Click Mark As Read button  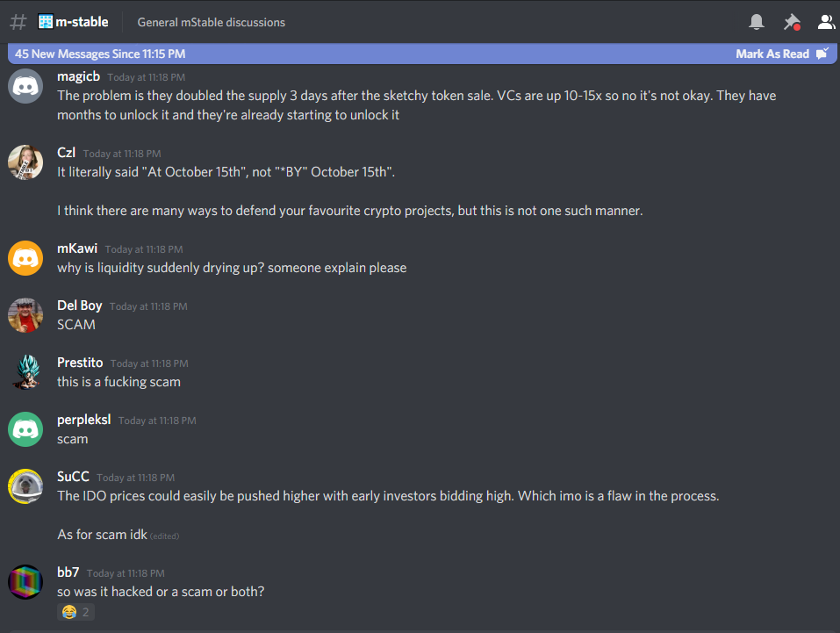[780, 54]
